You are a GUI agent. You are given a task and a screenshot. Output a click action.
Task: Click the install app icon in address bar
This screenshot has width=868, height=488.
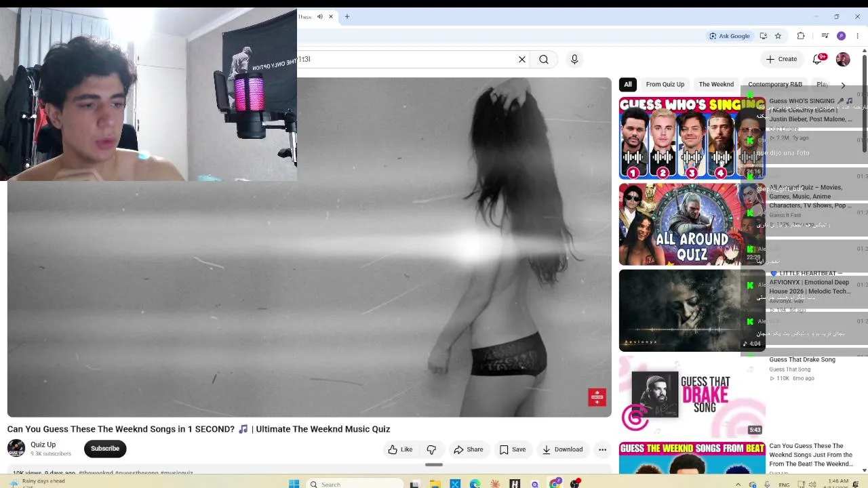764,36
